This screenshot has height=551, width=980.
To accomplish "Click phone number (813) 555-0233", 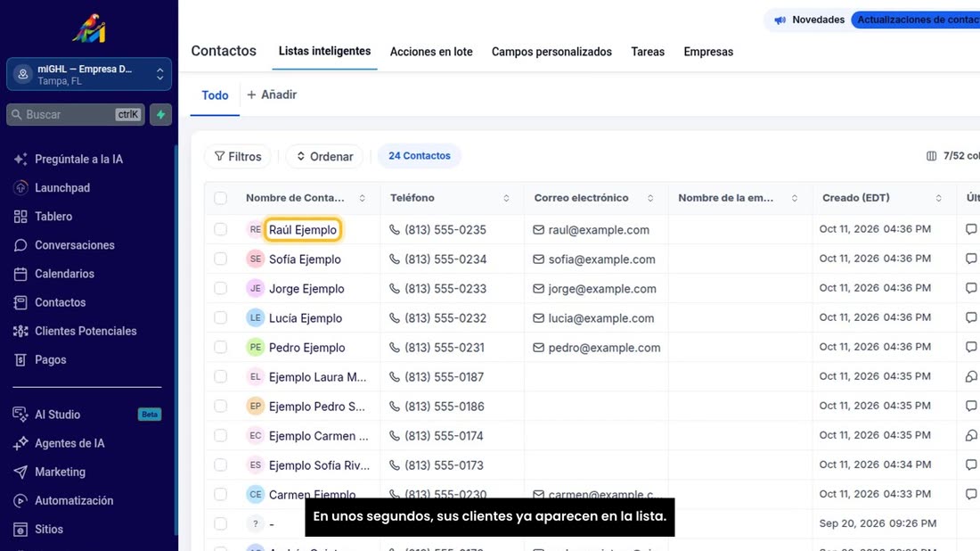I will pos(445,288).
